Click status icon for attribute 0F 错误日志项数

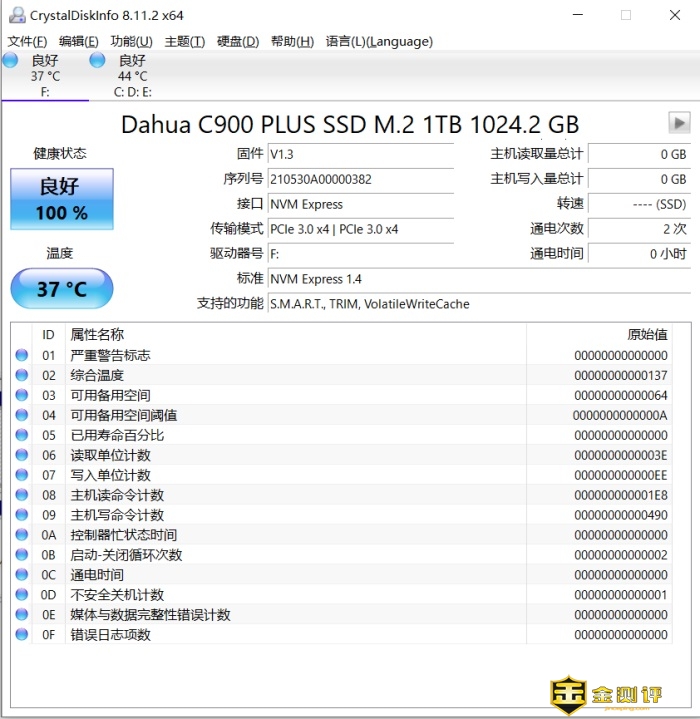(x=22, y=635)
